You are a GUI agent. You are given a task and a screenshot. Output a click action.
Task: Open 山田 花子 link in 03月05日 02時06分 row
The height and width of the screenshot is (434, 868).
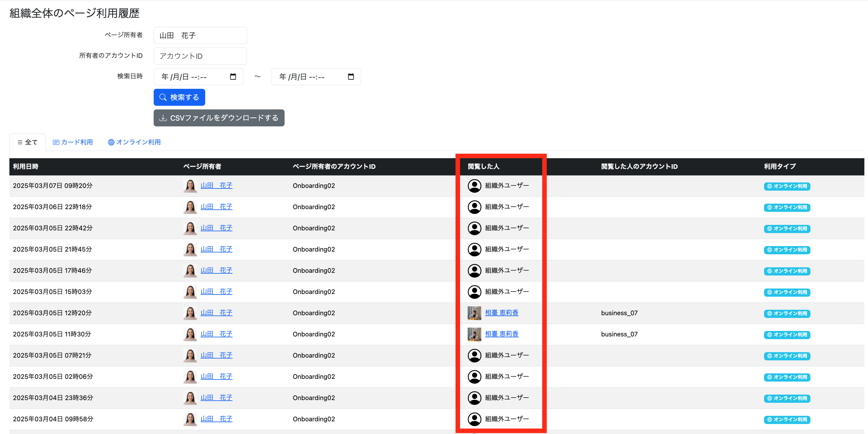pyautogui.click(x=216, y=376)
